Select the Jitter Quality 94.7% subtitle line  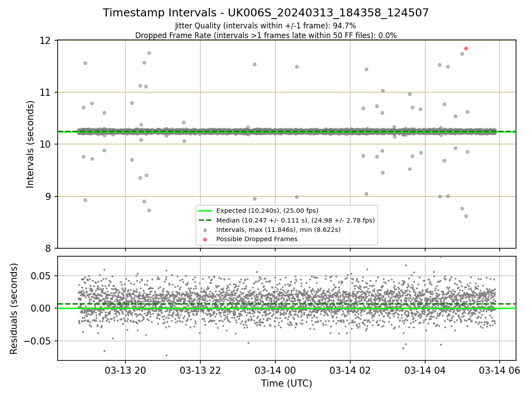coord(266,26)
